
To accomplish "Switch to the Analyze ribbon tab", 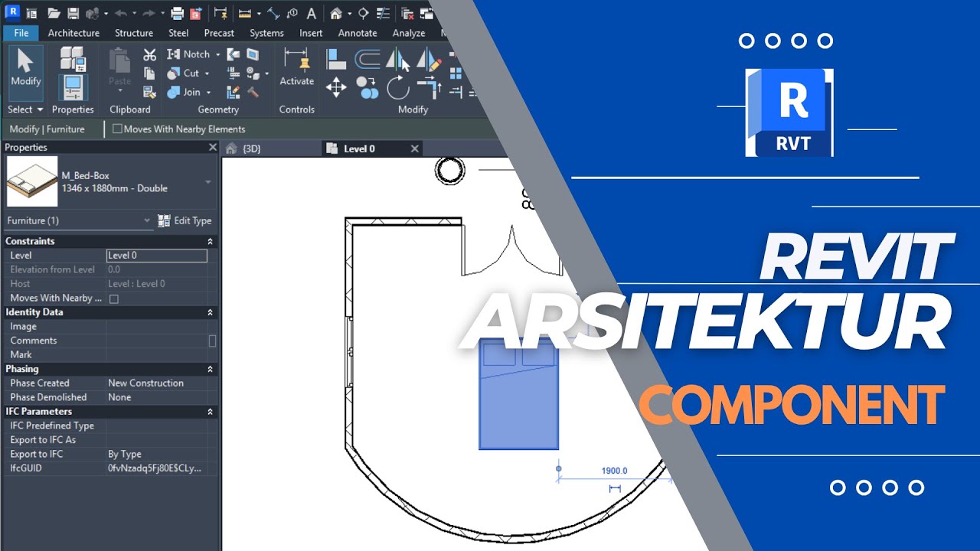I will [409, 33].
